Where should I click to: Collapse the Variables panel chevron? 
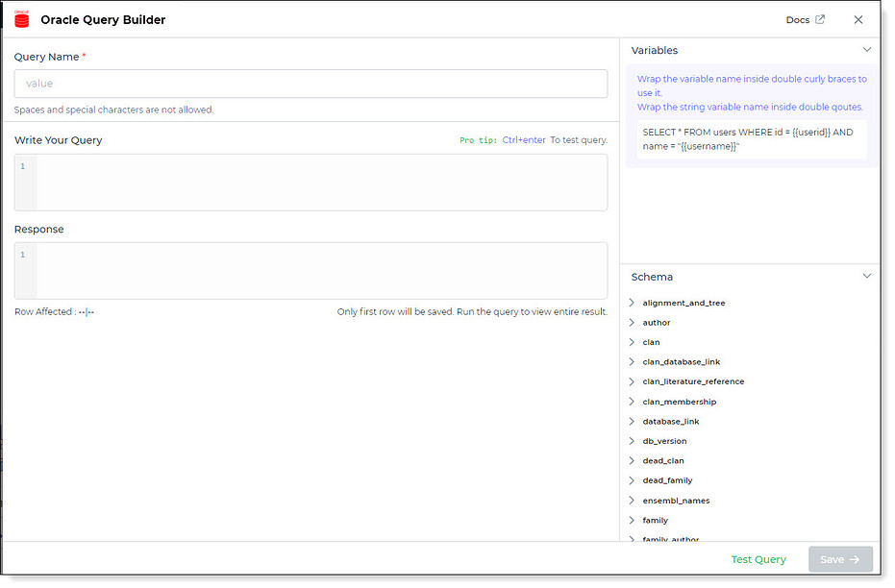[866, 50]
